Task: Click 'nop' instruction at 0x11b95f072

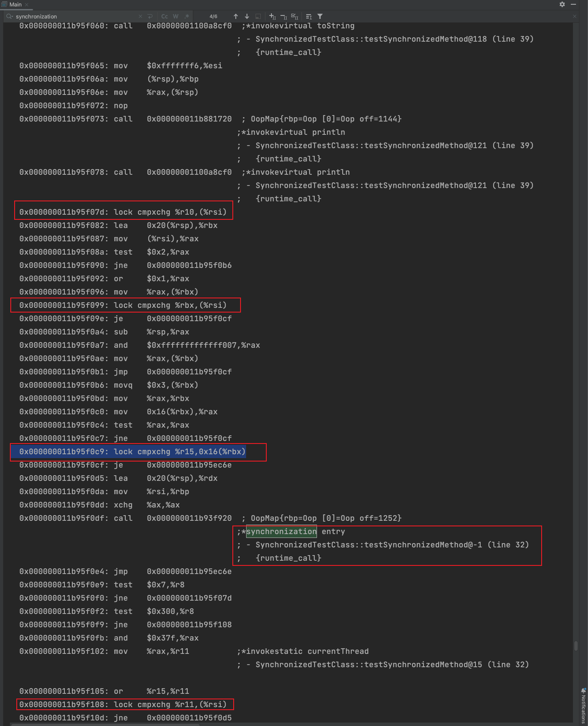Action: [73, 106]
